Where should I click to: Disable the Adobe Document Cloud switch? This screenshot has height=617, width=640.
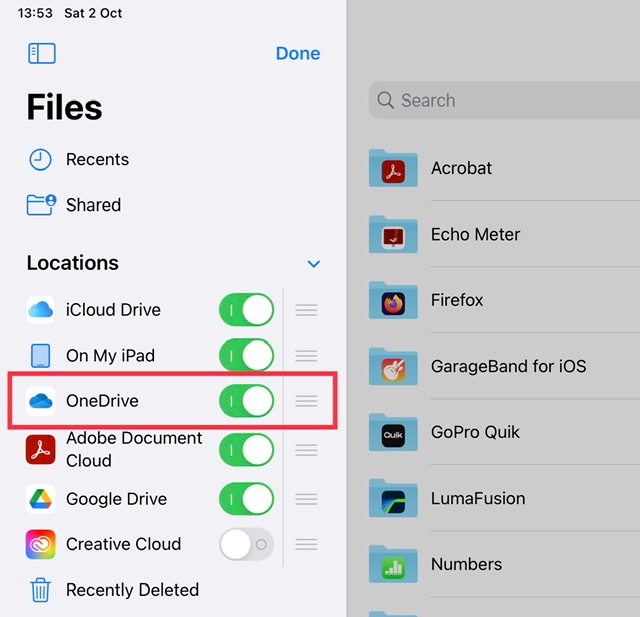click(247, 450)
